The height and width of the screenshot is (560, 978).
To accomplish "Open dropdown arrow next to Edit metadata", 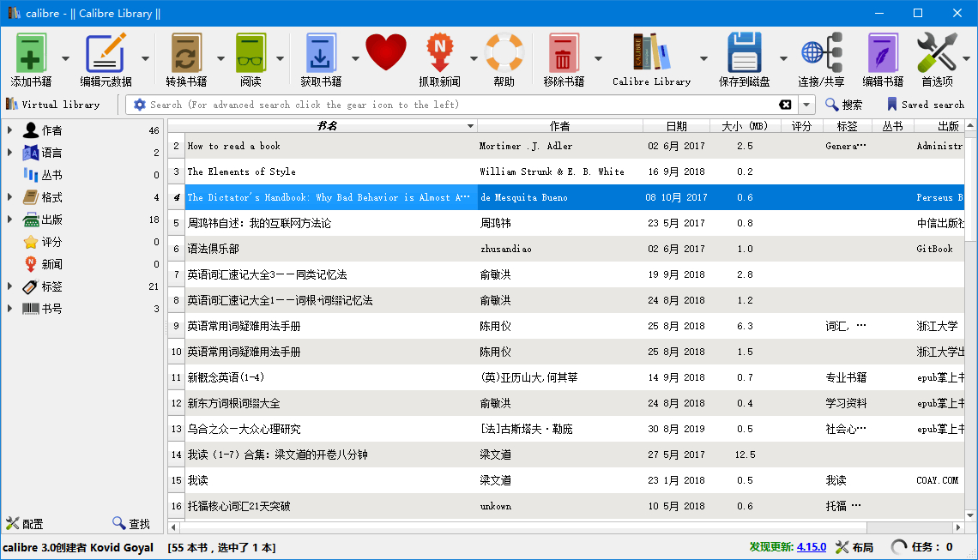I will 145,58.
